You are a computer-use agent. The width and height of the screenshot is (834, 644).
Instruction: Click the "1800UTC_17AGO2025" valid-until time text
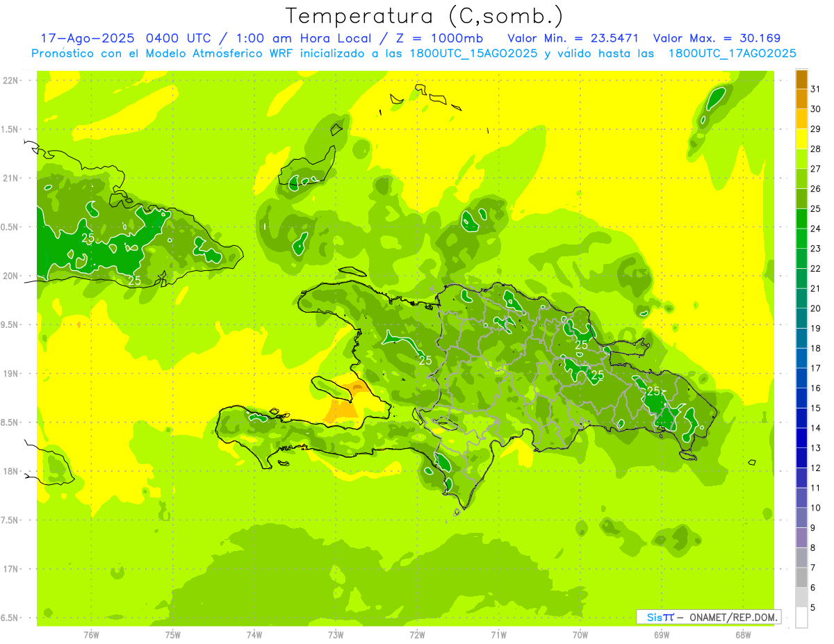click(732, 53)
